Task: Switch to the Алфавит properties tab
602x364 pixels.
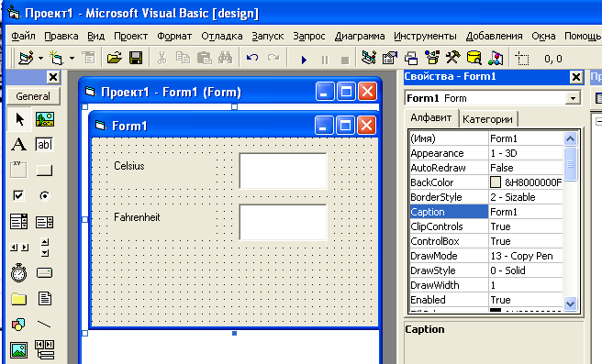Action: tap(431, 117)
